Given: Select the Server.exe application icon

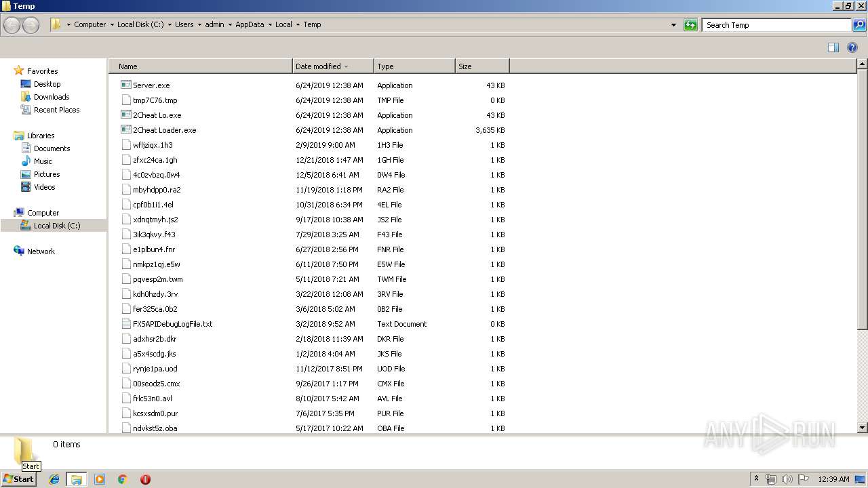Looking at the screenshot, I should click(125, 85).
